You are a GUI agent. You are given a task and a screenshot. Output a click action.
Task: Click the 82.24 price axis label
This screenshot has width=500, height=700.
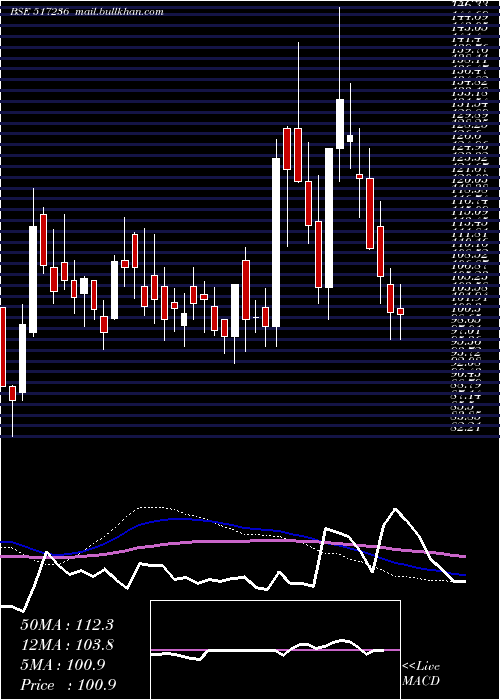pyautogui.click(x=465, y=428)
